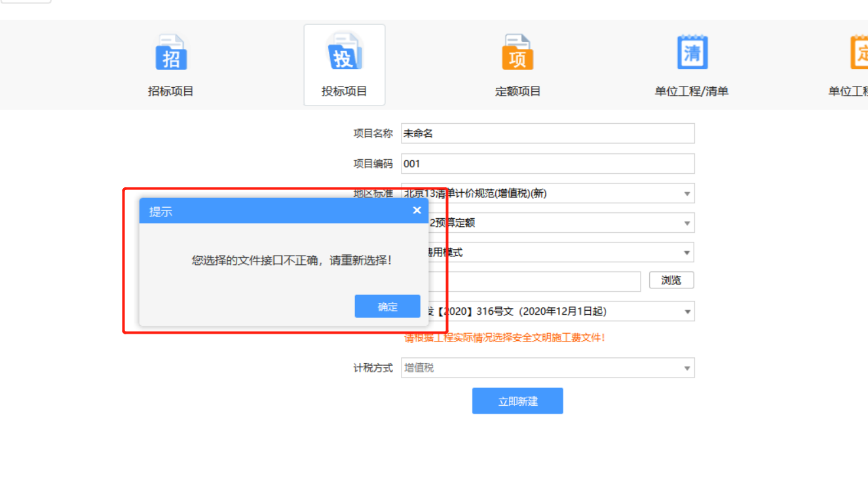The width and height of the screenshot is (868, 491).
Task: Click the 项目编码 field containing 001
Action: 547,163
